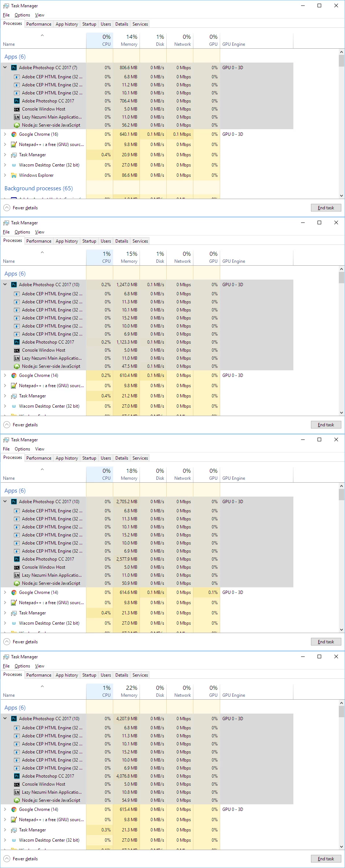The height and width of the screenshot is (868, 345).
Task: Click Chrome icon in the 615.4 MB row
Action: (14, 809)
